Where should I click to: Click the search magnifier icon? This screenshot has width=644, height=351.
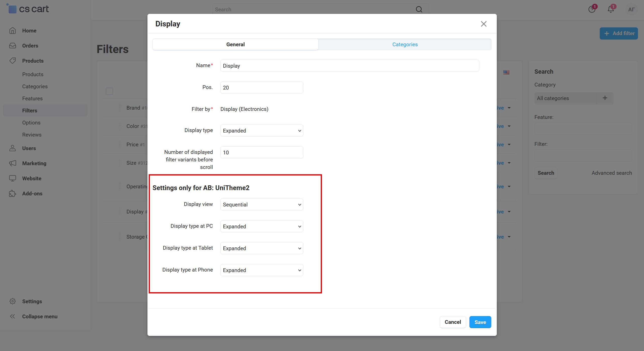419,10
